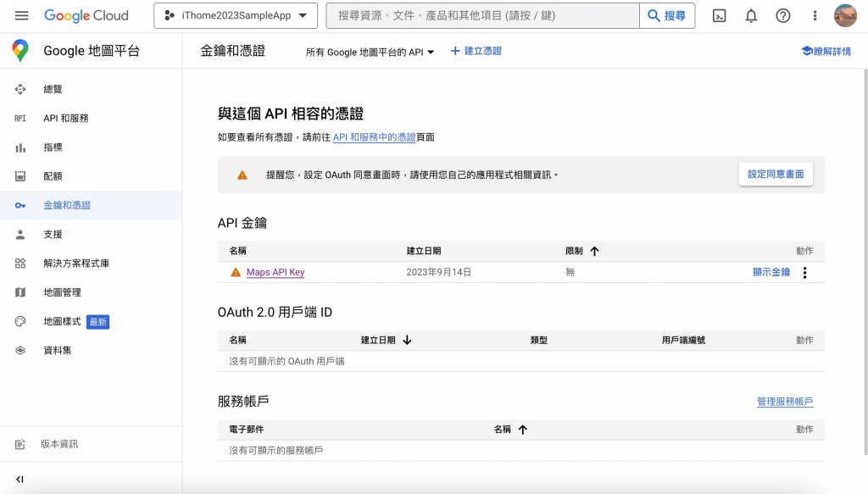Click the 管理服務帳戶 link
The width and height of the screenshot is (868, 494).
point(785,402)
